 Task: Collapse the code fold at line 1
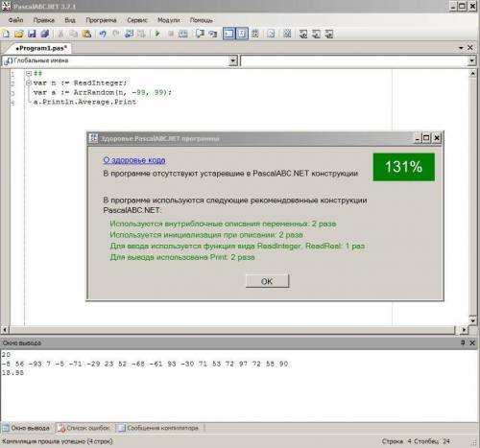[x=29, y=73]
